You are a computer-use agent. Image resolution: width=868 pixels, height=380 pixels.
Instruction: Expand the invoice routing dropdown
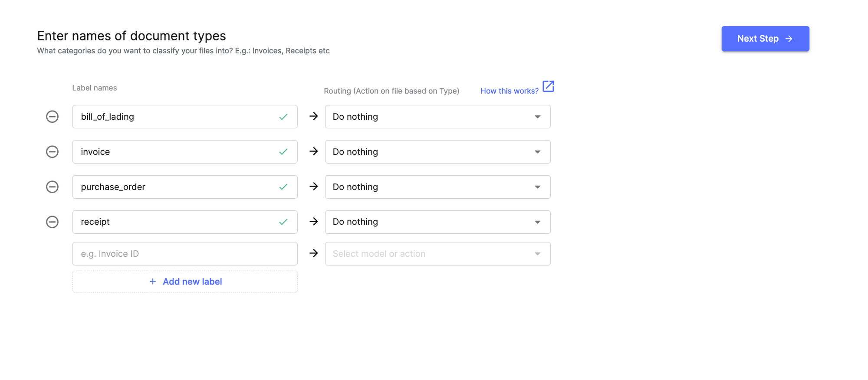click(437, 152)
